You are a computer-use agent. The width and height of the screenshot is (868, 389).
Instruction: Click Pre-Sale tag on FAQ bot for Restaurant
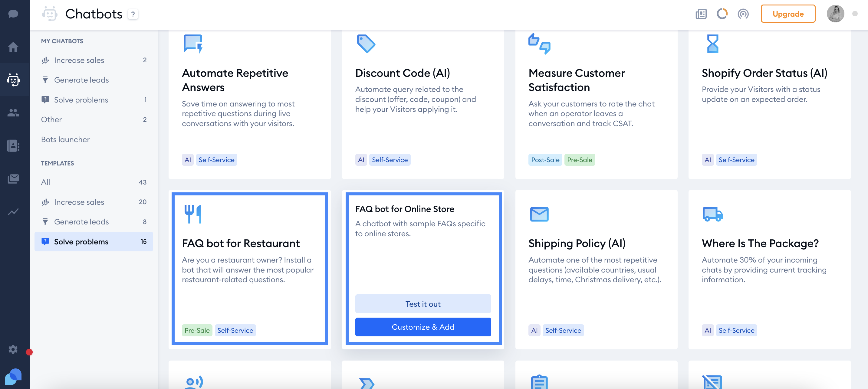point(197,330)
